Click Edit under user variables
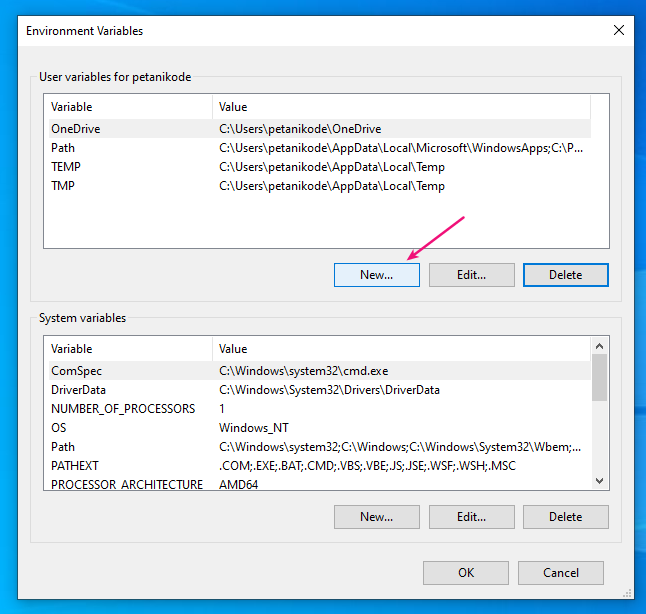The width and height of the screenshot is (646, 614). (x=471, y=275)
